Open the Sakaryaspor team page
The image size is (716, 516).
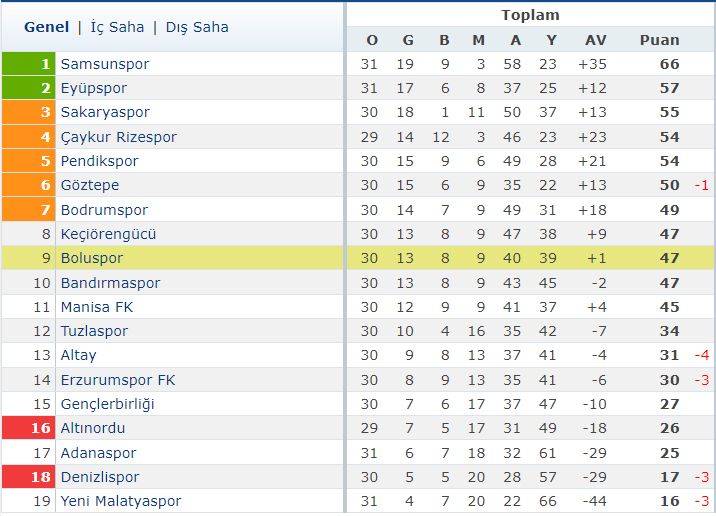click(x=105, y=112)
